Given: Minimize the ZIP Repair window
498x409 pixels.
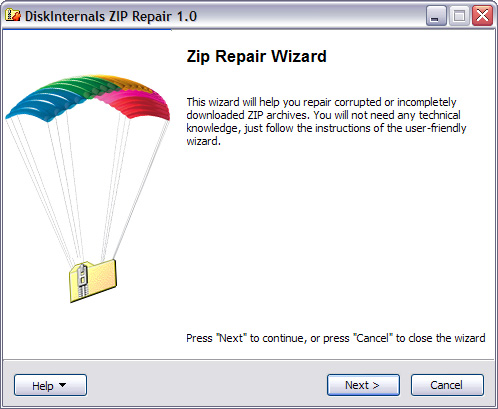Looking at the screenshot, I should (436, 16).
